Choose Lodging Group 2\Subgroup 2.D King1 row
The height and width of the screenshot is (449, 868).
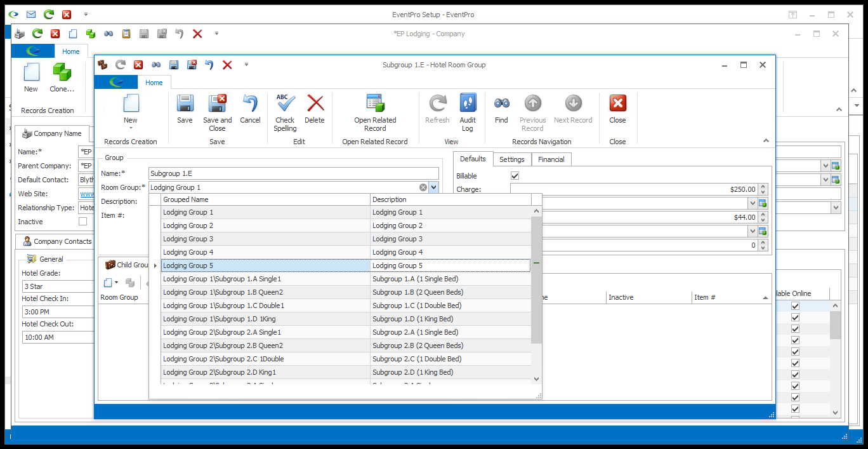(x=346, y=372)
